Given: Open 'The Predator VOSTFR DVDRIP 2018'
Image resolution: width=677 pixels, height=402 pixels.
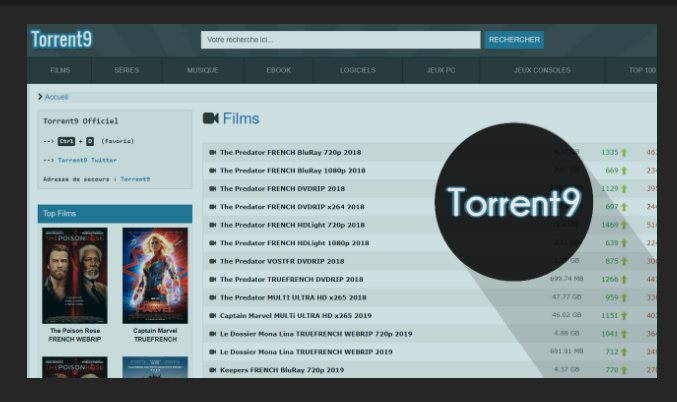Looking at the screenshot, I should tap(282, 261).
